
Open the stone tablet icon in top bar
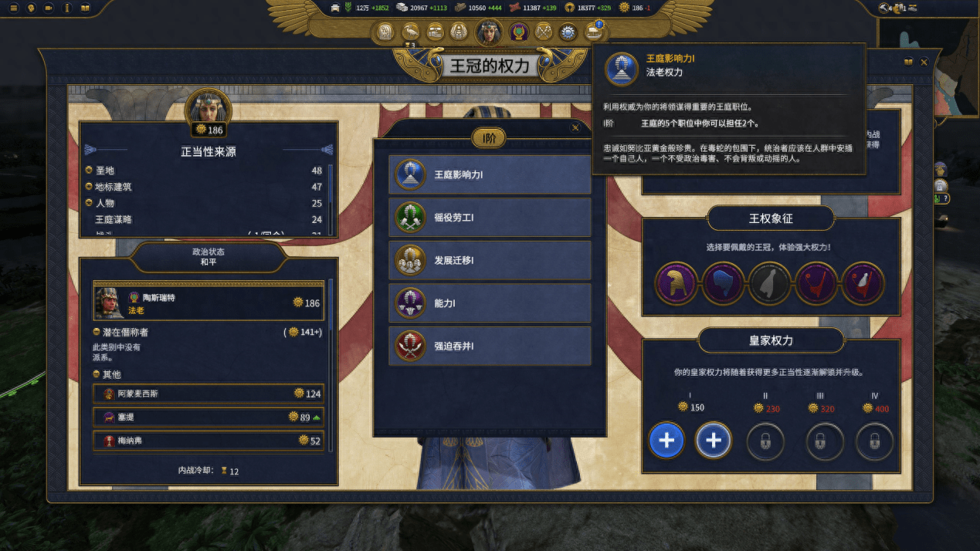tap(386, 32)
